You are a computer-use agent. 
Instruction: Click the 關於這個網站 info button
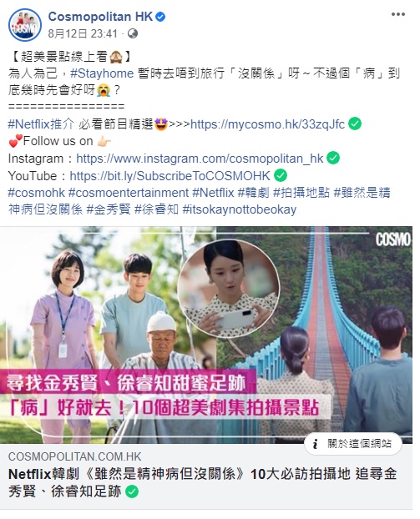pyautogui.click(x=353, y=444)
